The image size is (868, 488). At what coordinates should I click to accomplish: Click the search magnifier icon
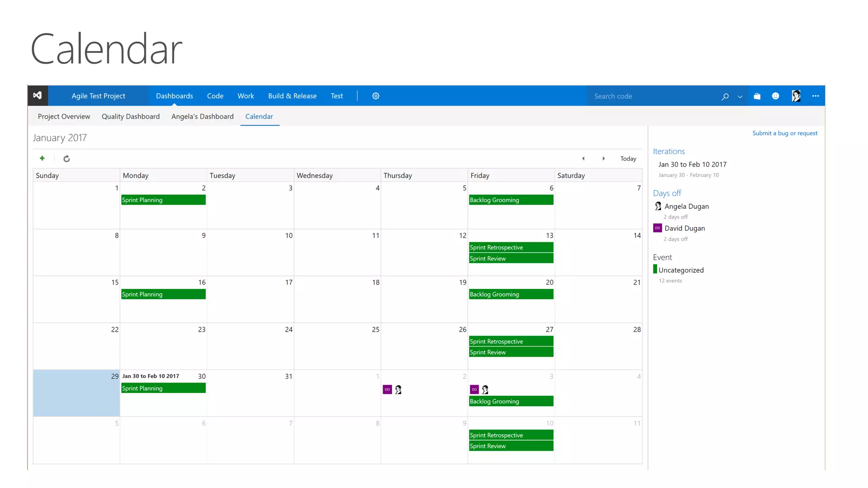pos(725,97)
